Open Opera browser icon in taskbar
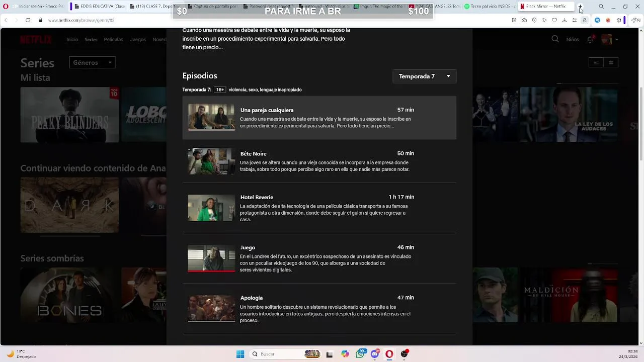The width and height of the screenshot is (644, 362). pos(389,354)
